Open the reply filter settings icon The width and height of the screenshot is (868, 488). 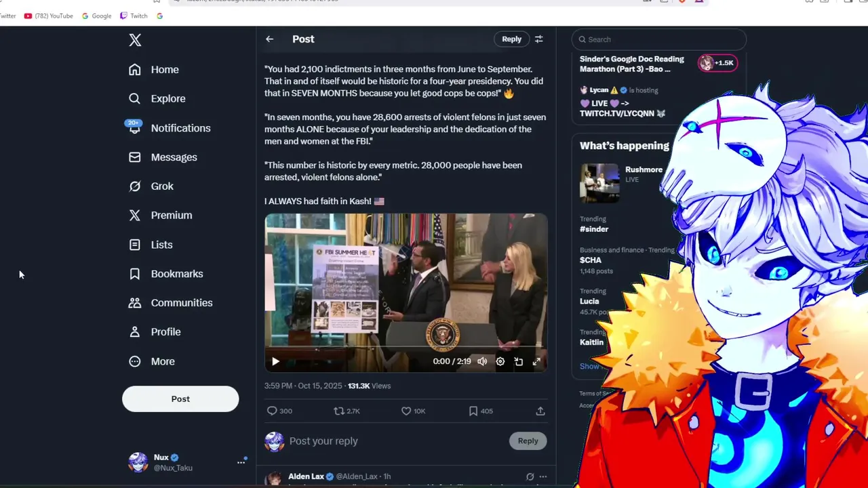tap(539, 39)
